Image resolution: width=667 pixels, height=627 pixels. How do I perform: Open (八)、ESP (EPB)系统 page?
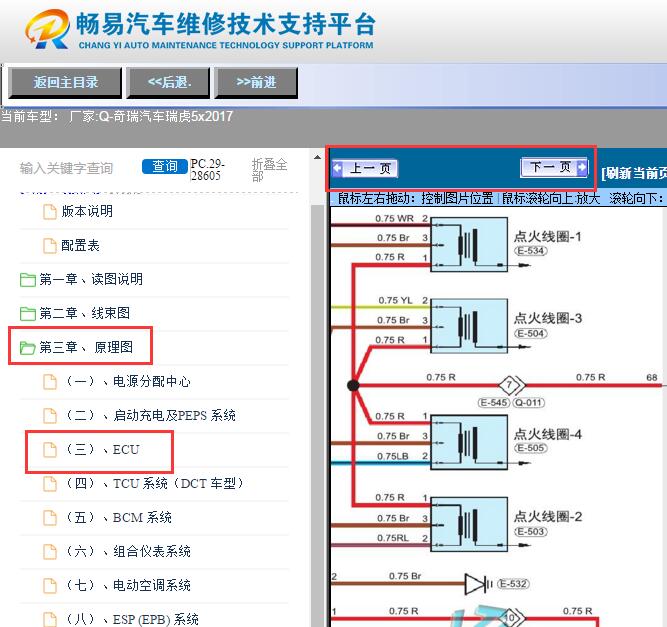(131, 619)
